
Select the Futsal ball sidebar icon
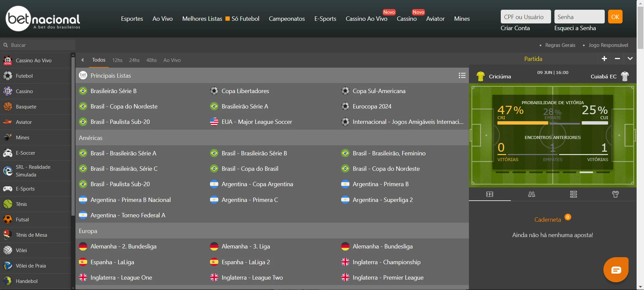tap(8, 220)
